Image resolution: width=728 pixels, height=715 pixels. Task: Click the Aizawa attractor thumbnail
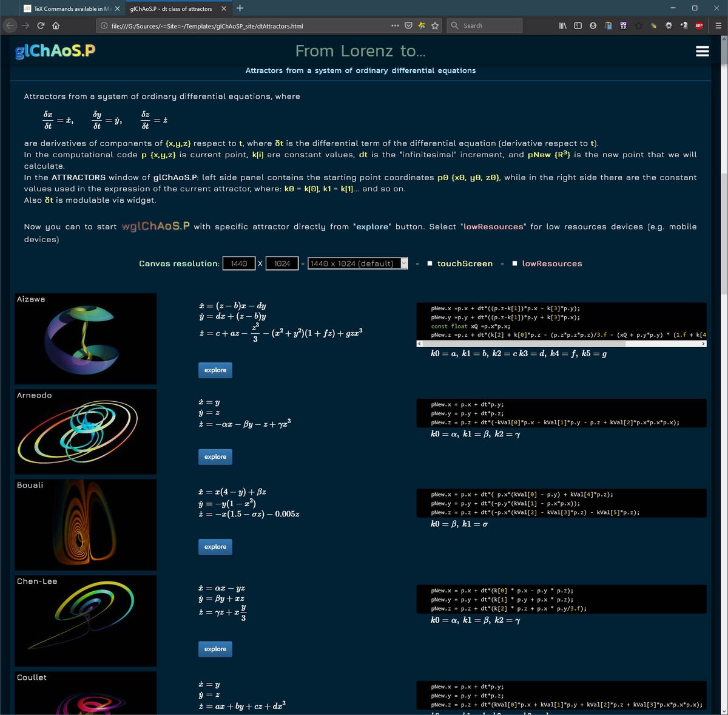(86, 339)
